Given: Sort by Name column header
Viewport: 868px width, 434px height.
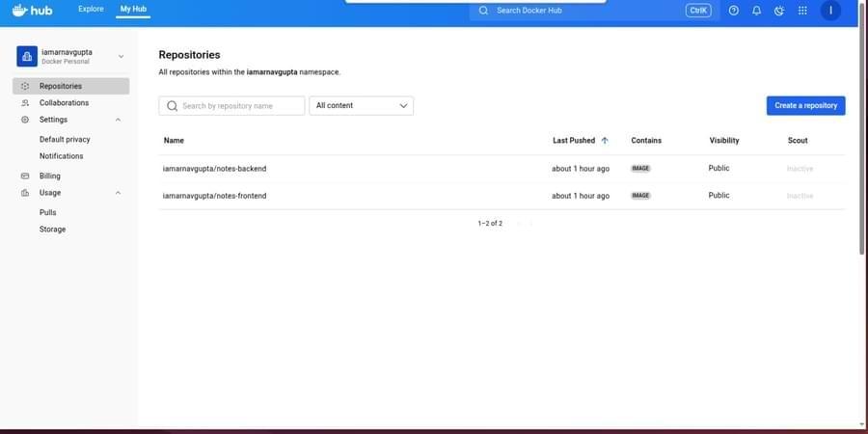Looking at the screenshot, I should pyautogui.click(x=174, y=141).
